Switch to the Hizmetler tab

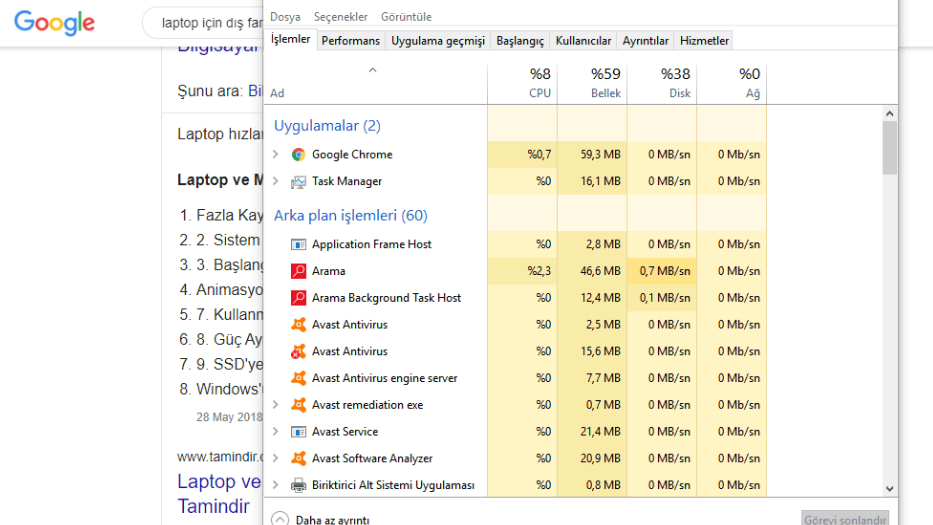click(x=705, y=40)
